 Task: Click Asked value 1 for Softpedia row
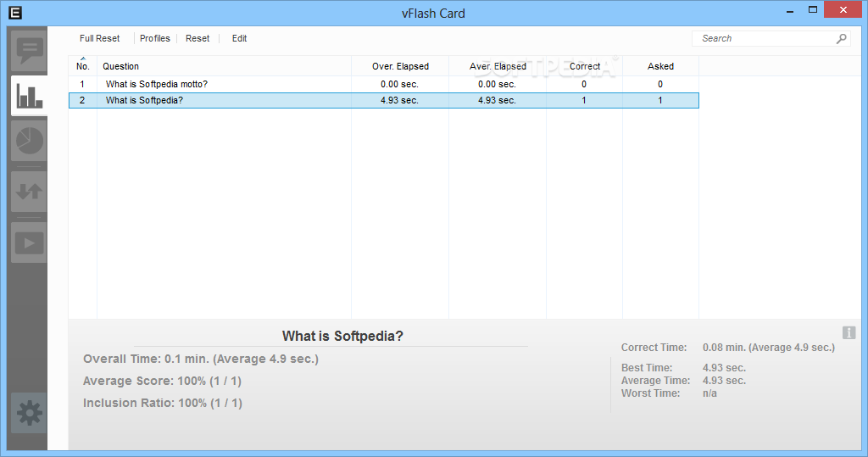pos(659,100)
